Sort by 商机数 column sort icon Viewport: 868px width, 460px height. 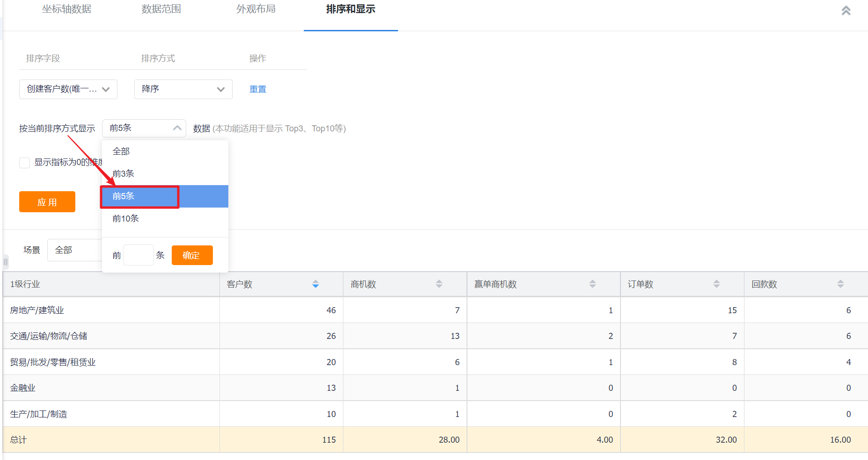pos(439,284)
